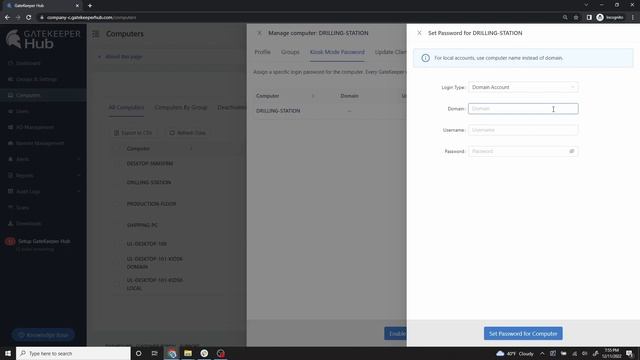Expand the Alerts sidebar menu
The height and width of the screenshot is (360, 640).
[x=43, y=159]
